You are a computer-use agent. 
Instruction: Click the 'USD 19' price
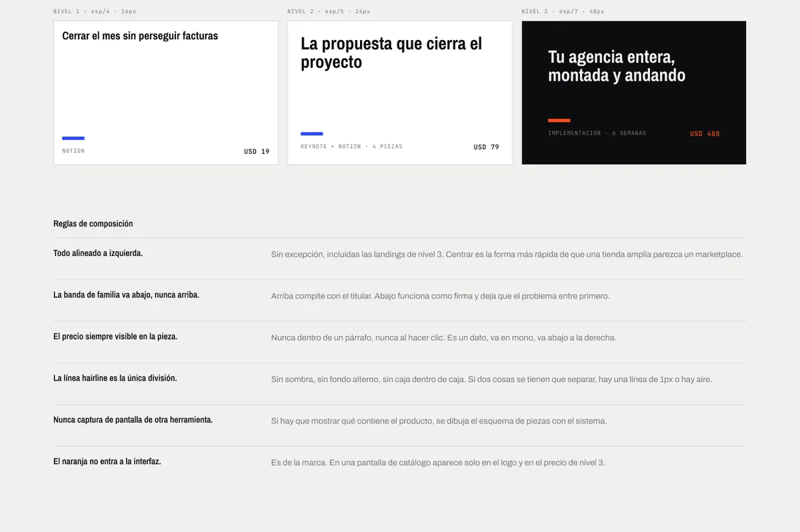coord(257,151)
